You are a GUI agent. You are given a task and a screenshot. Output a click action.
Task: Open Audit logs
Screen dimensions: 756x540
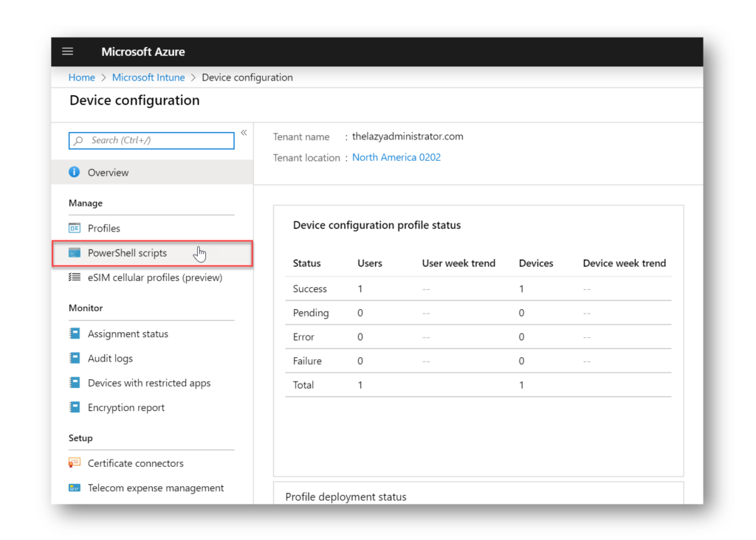point(152,359)
